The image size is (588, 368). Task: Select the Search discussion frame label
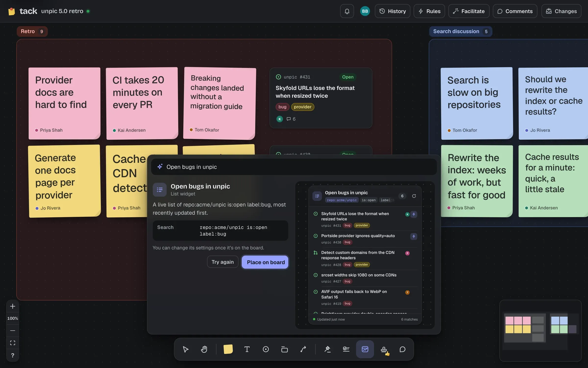coord(461,31)
